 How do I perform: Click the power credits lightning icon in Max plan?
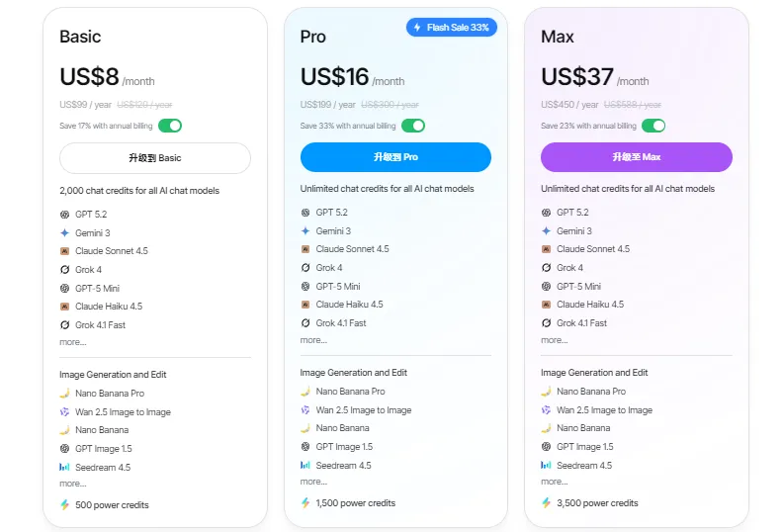coord(547,503)
